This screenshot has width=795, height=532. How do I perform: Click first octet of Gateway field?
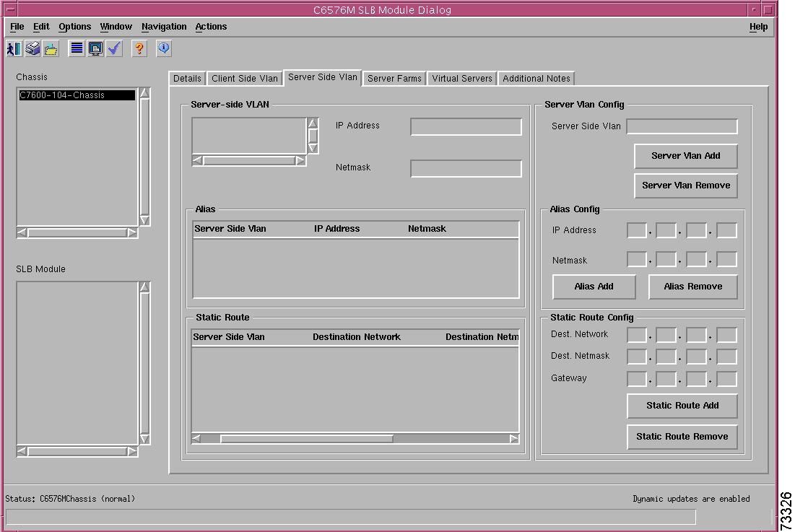click(x=637, y=379)
